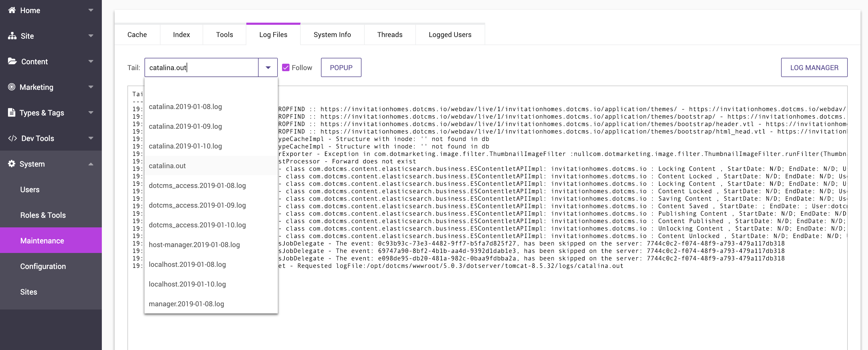
Task: Click the Marketing target icon
Action: click(x=11, y=87)
